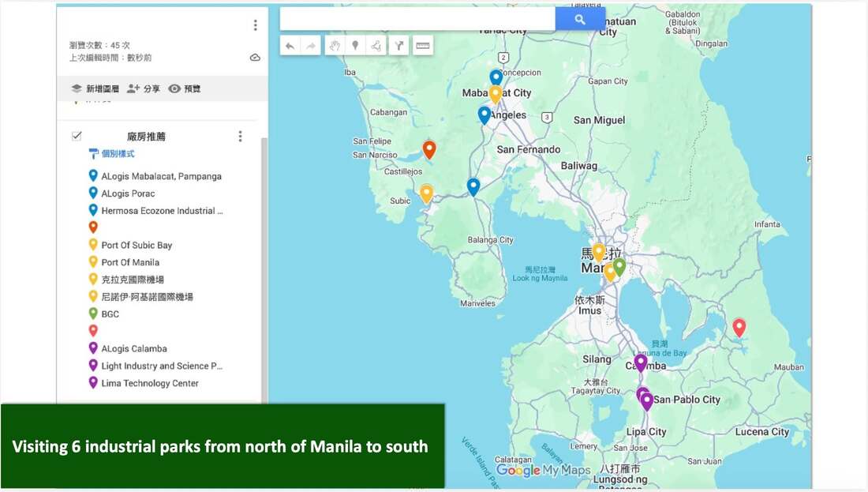Select ALogis Calamba list item
The height and width of the screenshot is (492, 868).
pyautogui.click(x=128, y=348)
